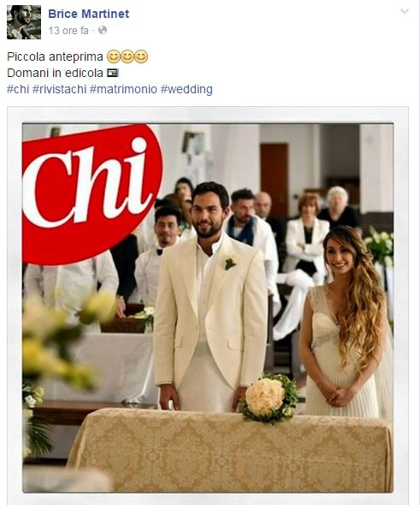
Task: Click the gold damask tablecloth in photo
Action: click(230, 451)
